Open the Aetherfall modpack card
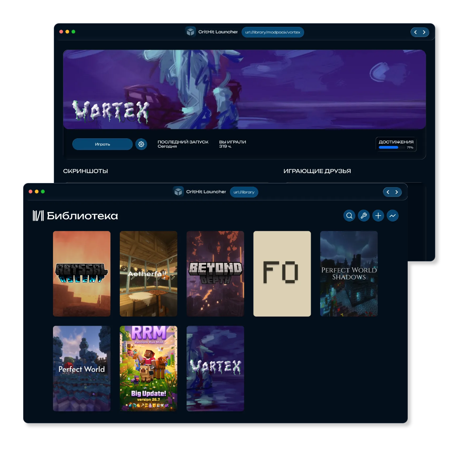This screenshot has height=464, width=476. pos(149,274)
